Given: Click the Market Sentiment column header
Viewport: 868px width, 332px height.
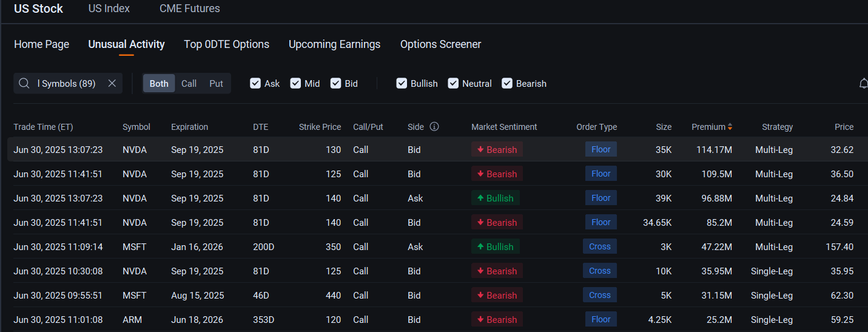Looking at the screenshot, I should pyautogui.click(x=504, y=127).
